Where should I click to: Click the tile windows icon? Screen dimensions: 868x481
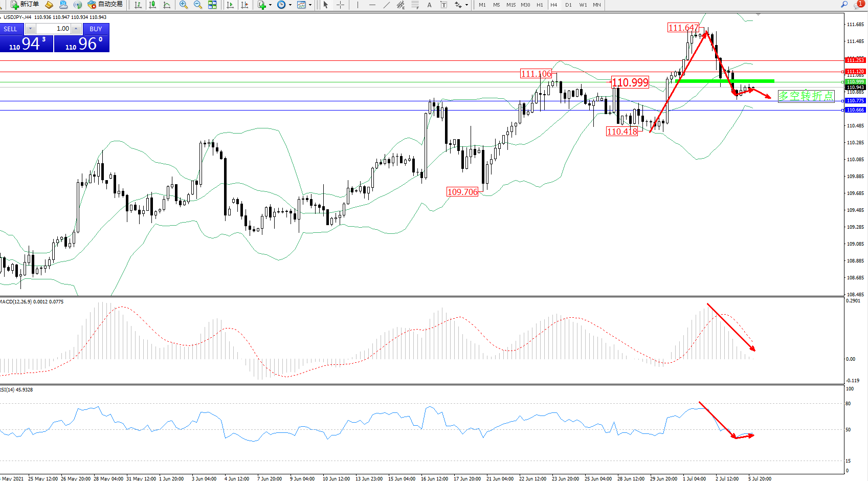[x=212, y=5]
